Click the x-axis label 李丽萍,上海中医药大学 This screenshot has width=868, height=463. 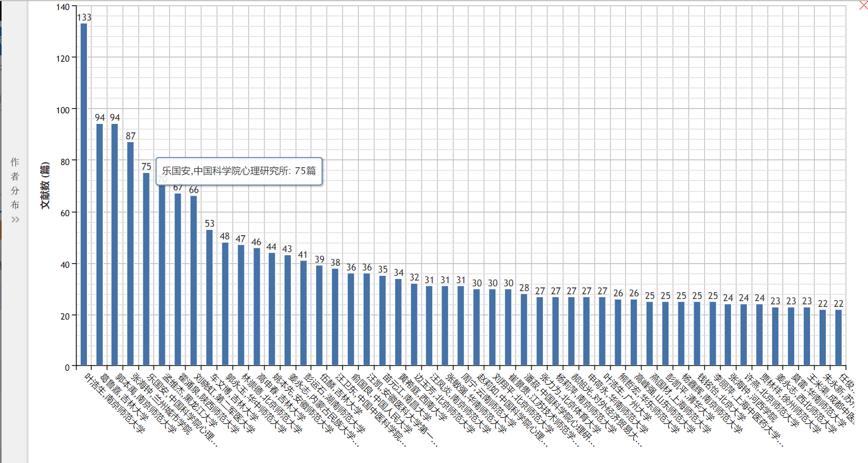[x=749, y=410]
